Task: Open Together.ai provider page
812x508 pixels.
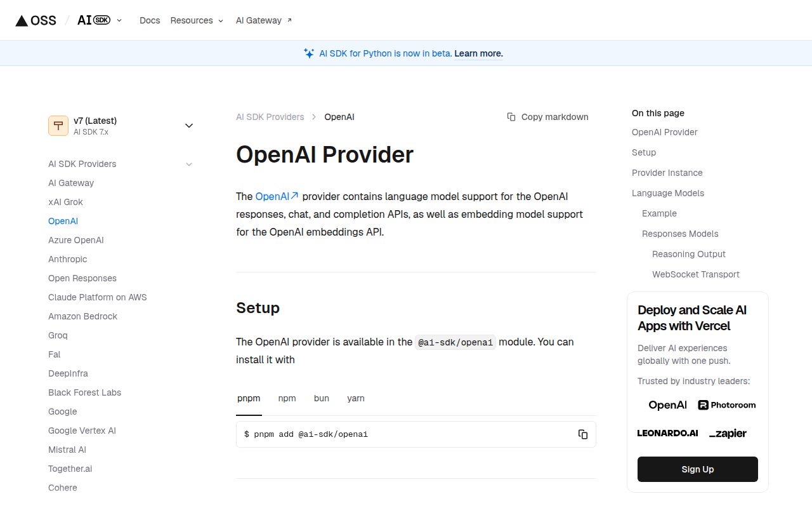Action: pos(70,469)
